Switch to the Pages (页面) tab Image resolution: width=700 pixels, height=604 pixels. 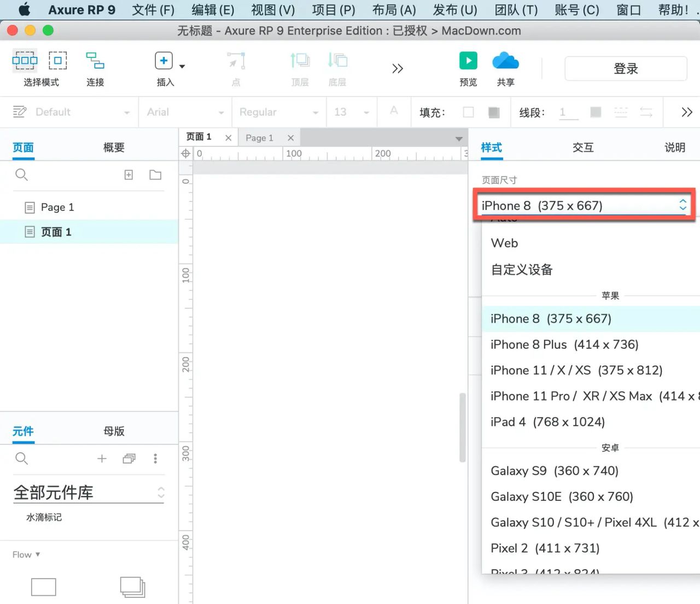[x=23, y=148]
